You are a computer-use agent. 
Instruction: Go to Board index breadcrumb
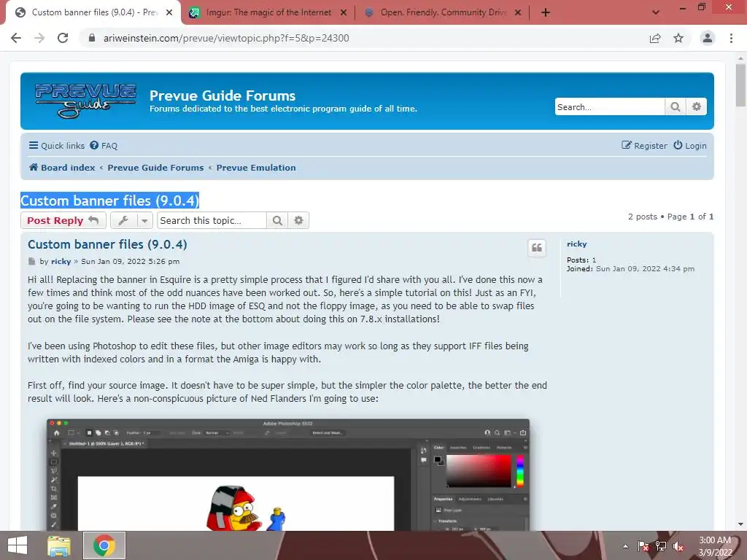[62, 168]
